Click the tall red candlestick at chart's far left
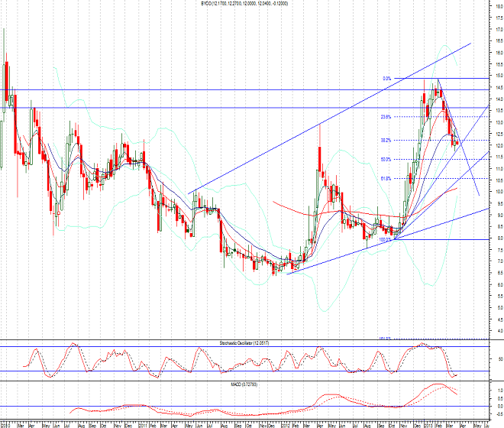Screen dimensions: 504x428 (6, 80)
